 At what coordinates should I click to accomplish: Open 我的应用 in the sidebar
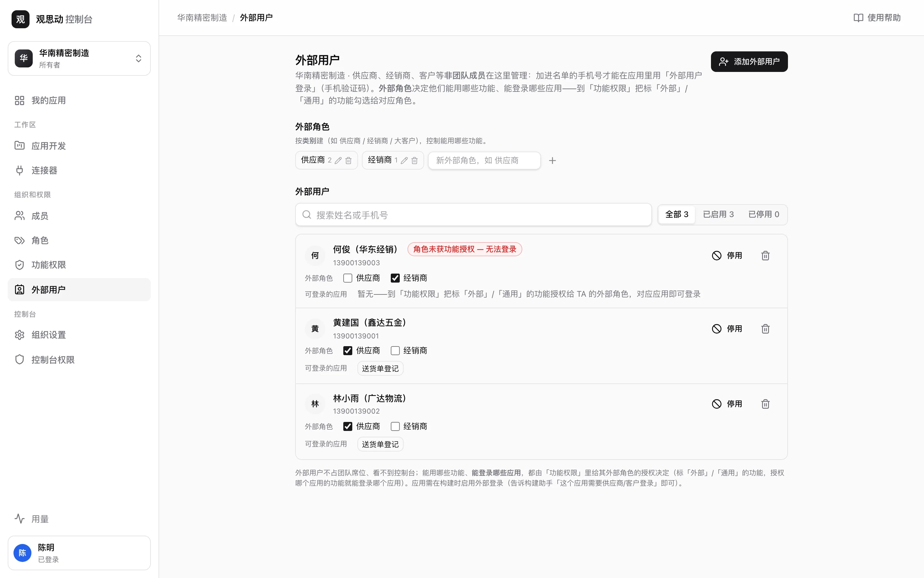tap(79, 101)
